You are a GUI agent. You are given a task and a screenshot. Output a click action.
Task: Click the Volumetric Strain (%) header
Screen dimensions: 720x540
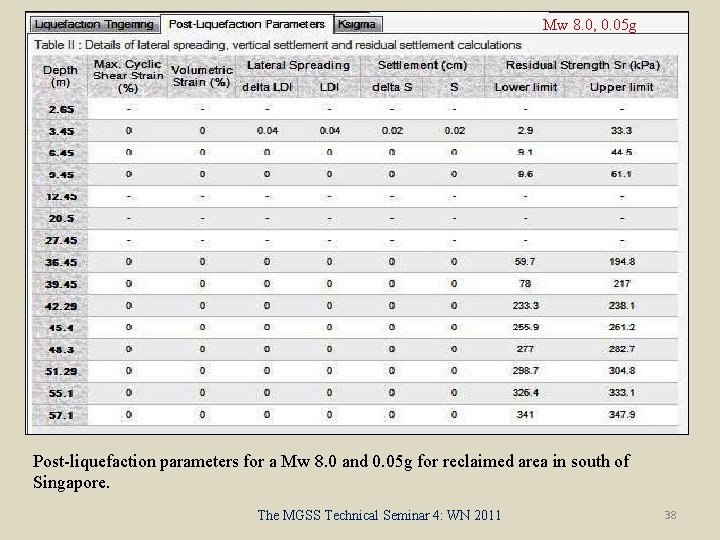tap(202, 77)
